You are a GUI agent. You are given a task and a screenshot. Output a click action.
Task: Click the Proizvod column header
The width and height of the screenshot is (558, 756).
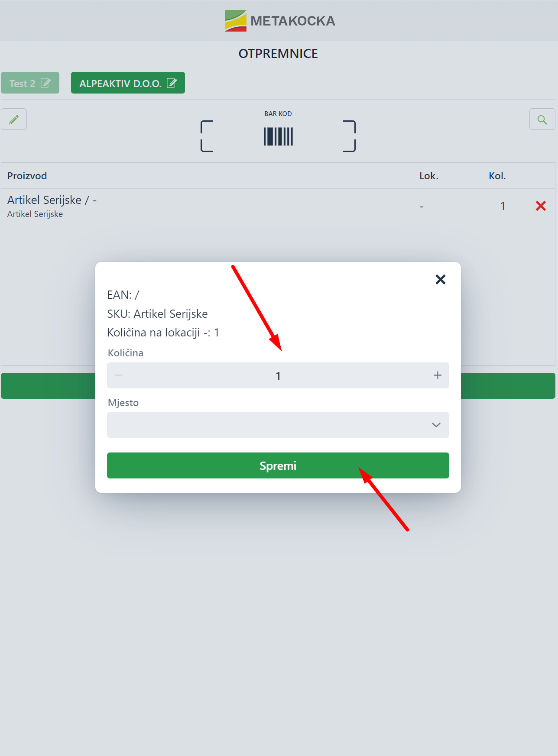27,176
